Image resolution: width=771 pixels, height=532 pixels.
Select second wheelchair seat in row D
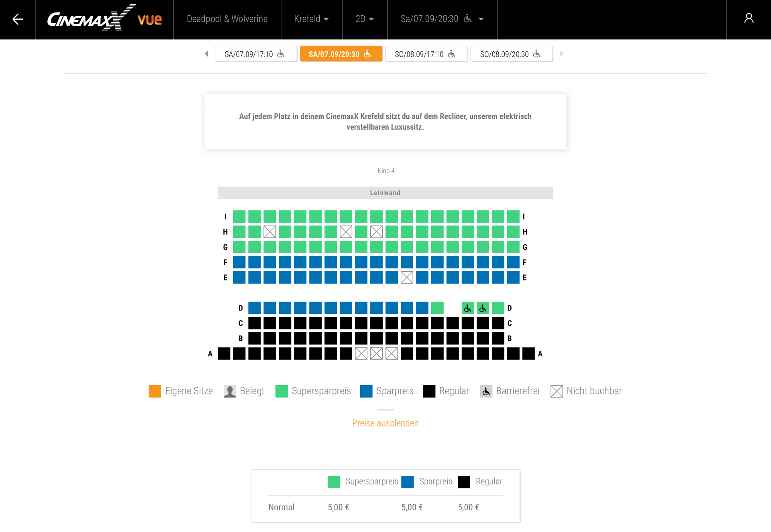483,308
